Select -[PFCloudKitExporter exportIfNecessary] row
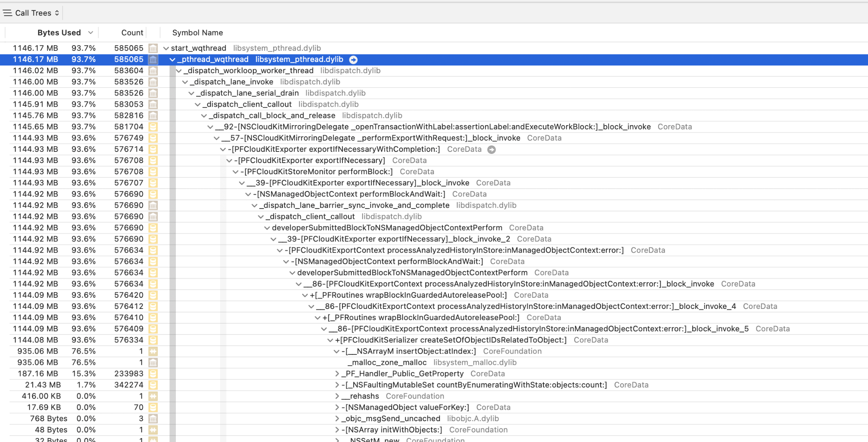Image resolution: width=868 pixels, height=442 pixels. point(434,160)
